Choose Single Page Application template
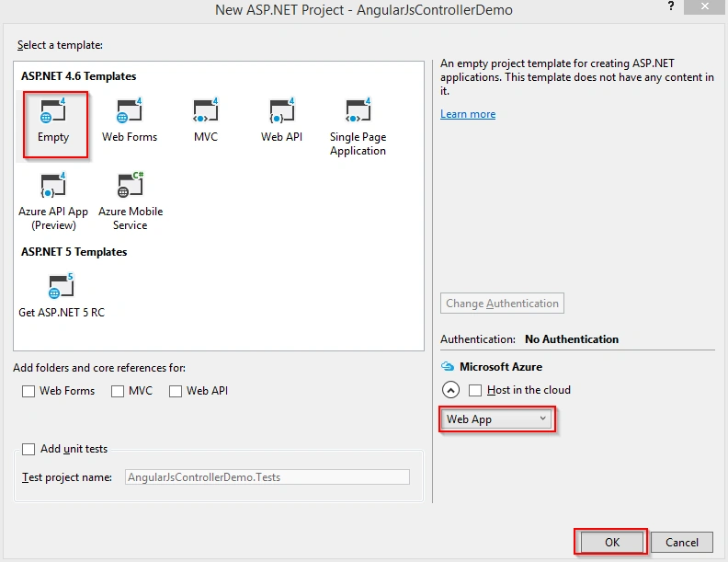Viewport: 728px width, 562px height. 358,123
